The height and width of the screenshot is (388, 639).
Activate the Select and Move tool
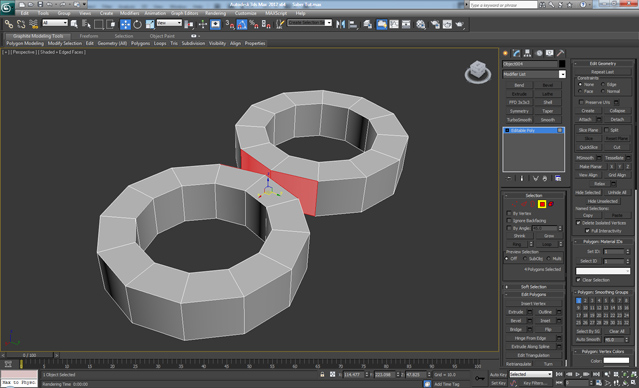click(x=125, y=24)
